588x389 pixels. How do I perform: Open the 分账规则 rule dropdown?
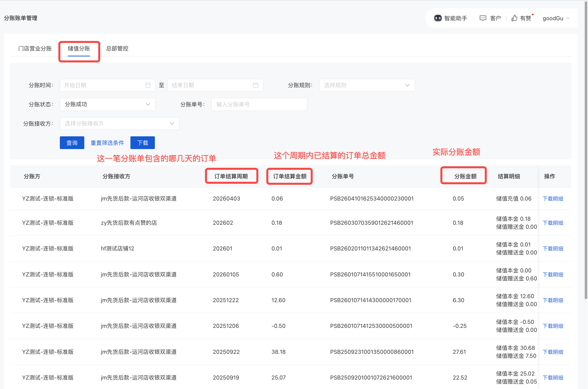click(367, 85)
